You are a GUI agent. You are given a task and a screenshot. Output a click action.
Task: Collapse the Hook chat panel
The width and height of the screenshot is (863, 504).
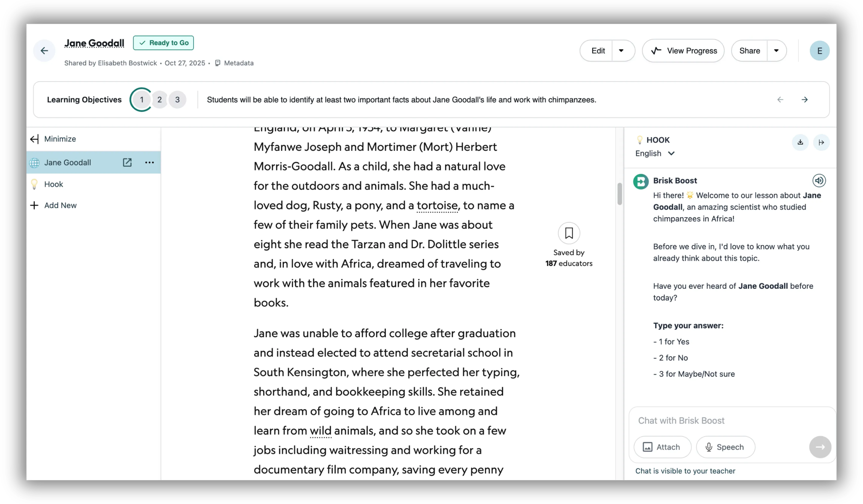click(x=821, y=142)
